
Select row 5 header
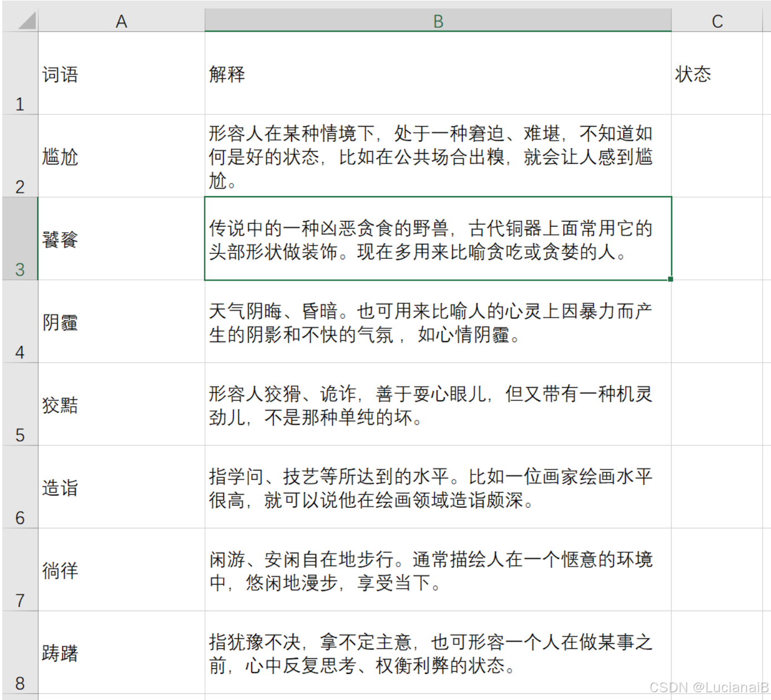[x=20, y=404]
